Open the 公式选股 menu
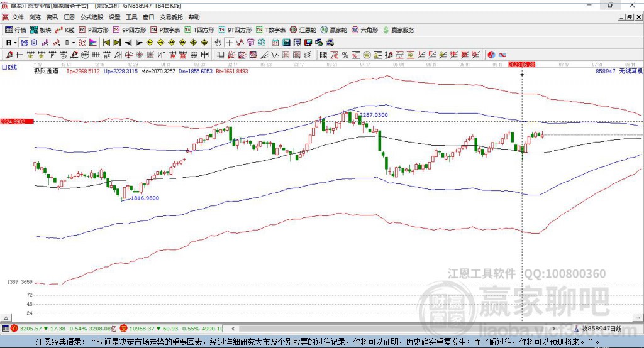 [x=92, y=17]
